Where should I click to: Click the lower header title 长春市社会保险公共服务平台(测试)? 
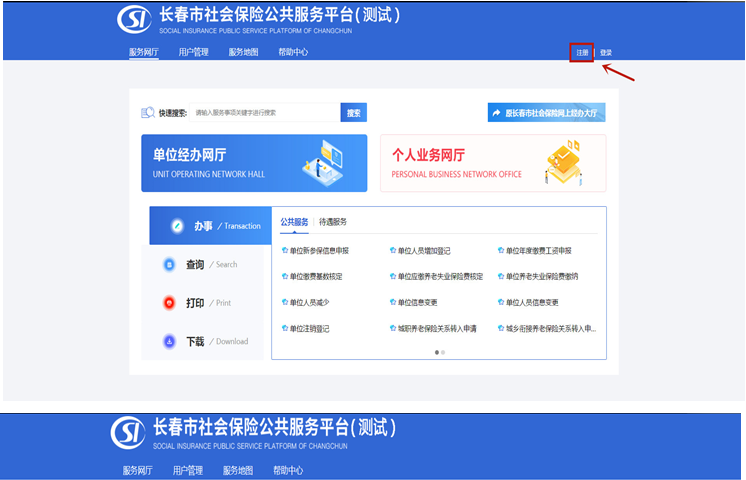coord(275,427)
